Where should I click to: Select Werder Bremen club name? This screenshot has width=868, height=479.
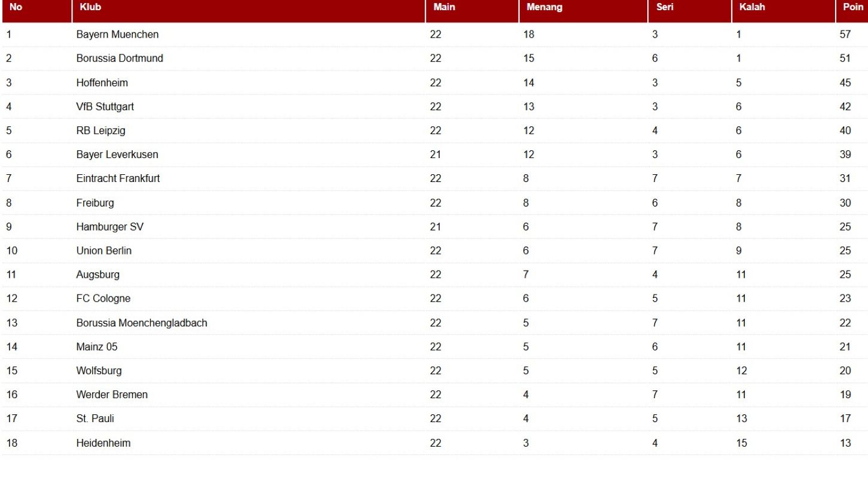click(112, 395)
